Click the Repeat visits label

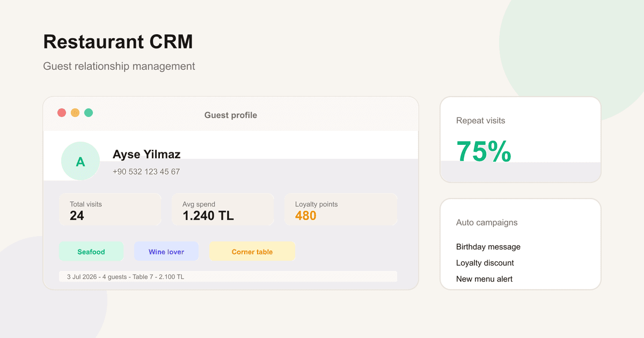point(481,121)
